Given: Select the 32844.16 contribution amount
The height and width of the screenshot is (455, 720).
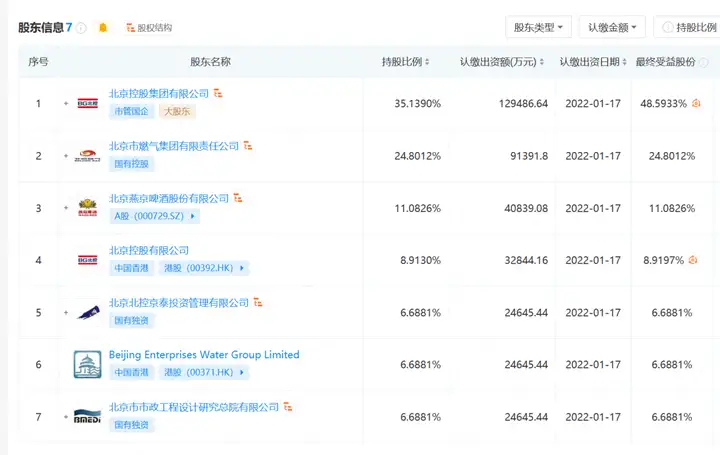Looking at the screenshot, I should pos(526,260).
